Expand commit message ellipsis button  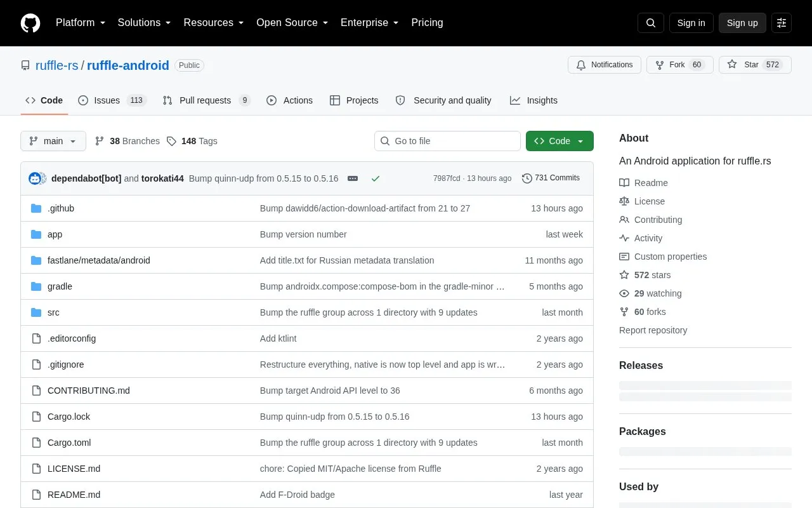pos(353,178)
